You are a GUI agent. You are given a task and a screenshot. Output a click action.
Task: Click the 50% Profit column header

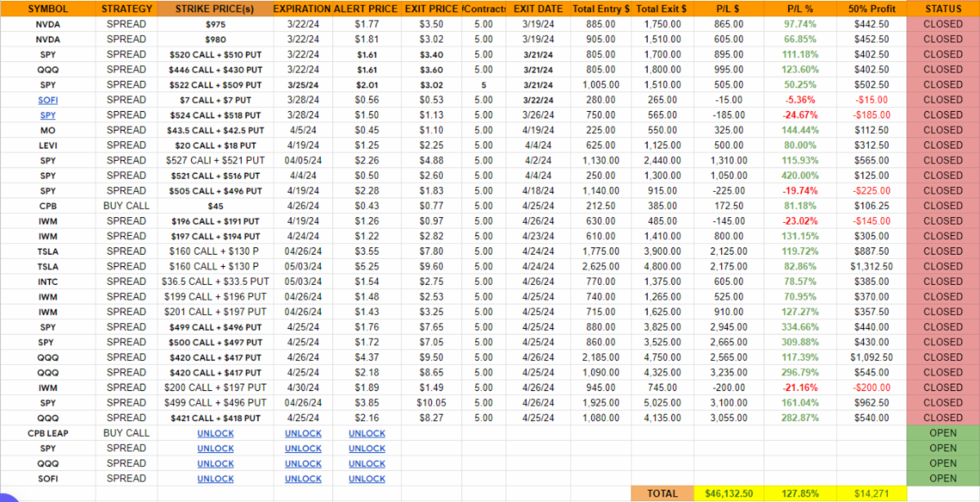pos(871,8)
